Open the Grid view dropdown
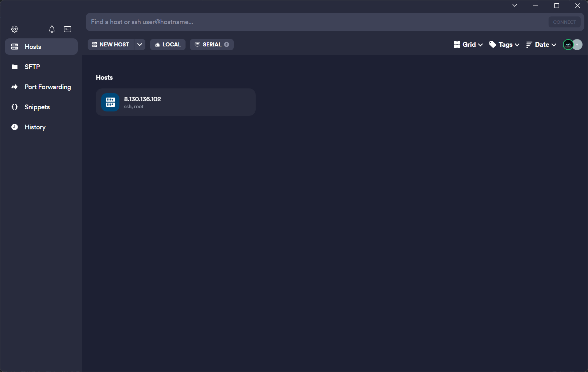The width and height of the screenshot is (588, 372). pos(468,45)
